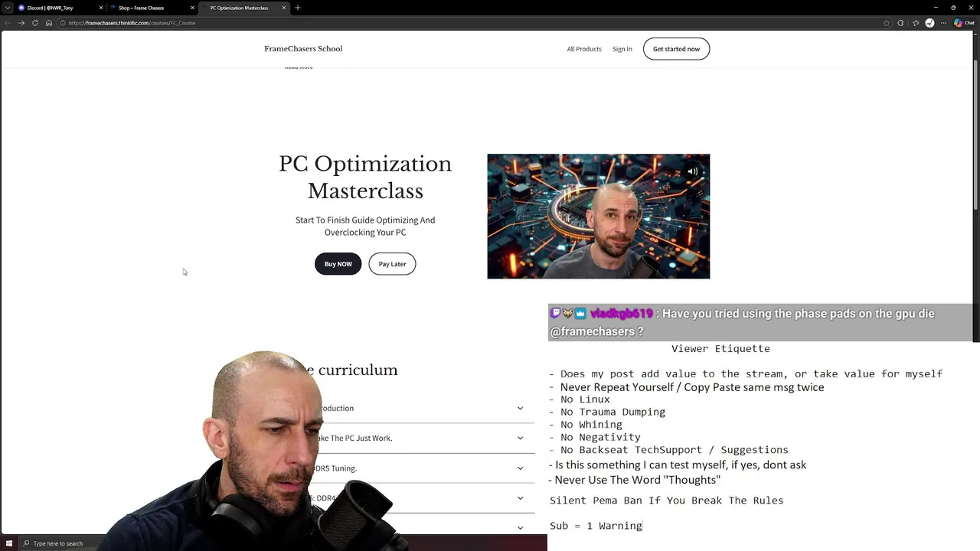Image resolution: width=980 pixels, height=551 pixels.
Task: Click the Buy NOW button
Action: point(338,264)
